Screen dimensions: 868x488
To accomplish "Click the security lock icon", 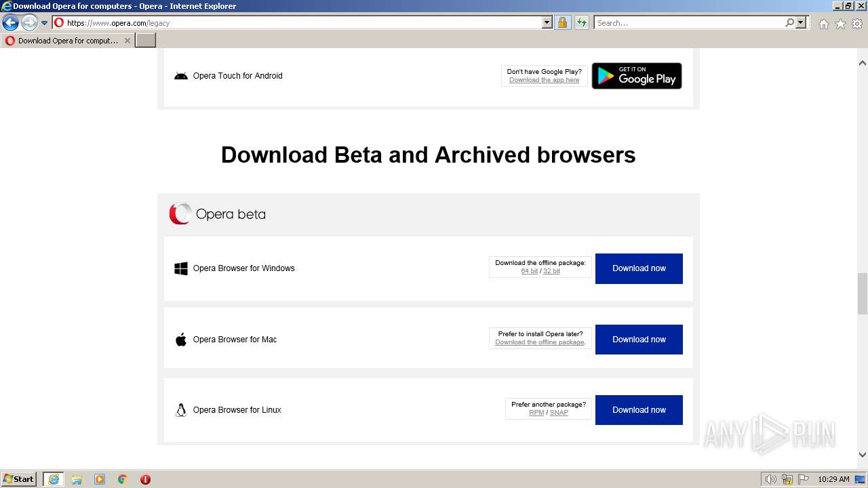I will pos(562,22).
